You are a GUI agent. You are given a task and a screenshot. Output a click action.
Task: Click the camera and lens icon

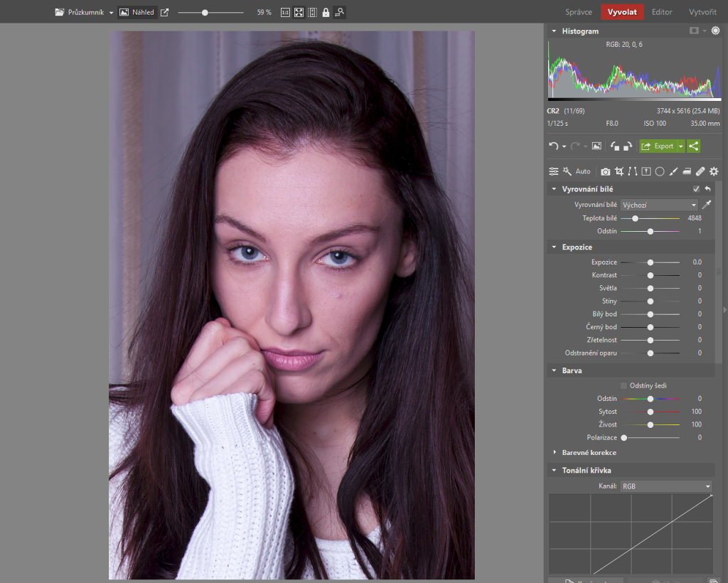[x=605, y=171]
